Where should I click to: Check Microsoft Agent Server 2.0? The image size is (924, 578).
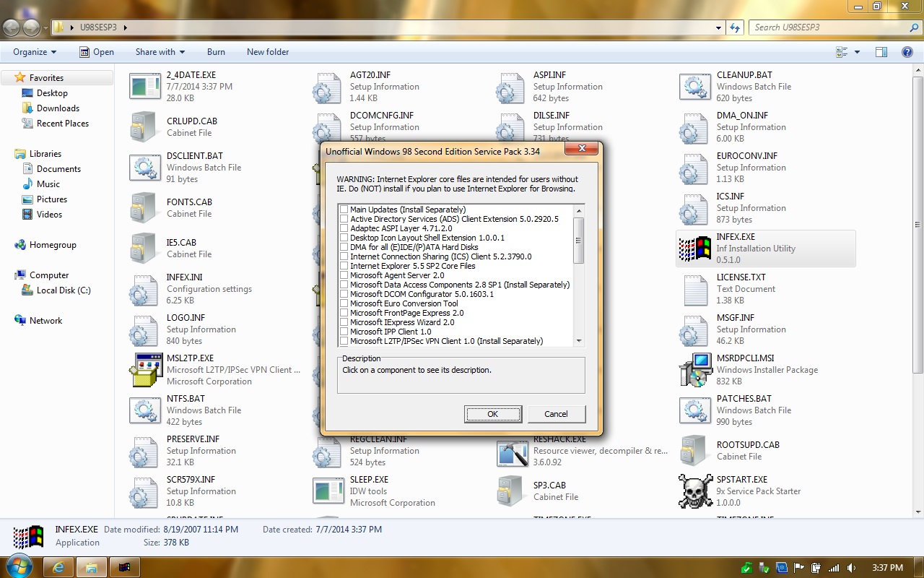click(x=344, y=275)
